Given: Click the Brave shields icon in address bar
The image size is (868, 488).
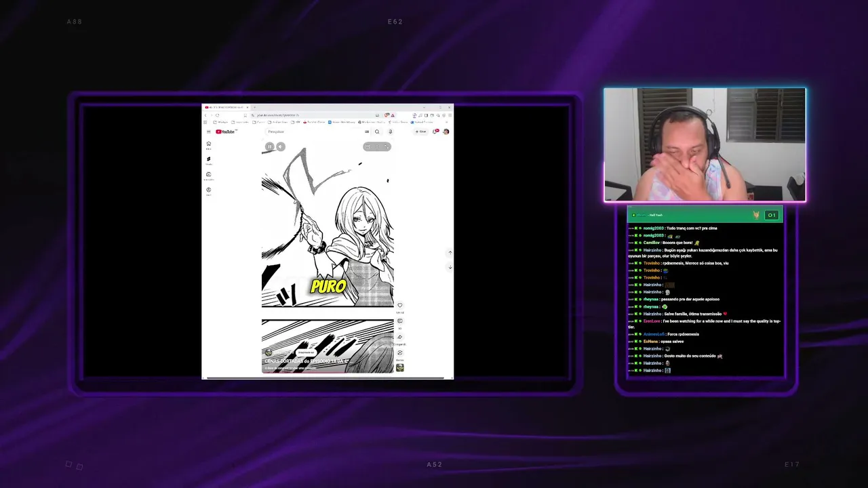Looking at the screenshot, I should pyautogui.click(x=387, y=115).
